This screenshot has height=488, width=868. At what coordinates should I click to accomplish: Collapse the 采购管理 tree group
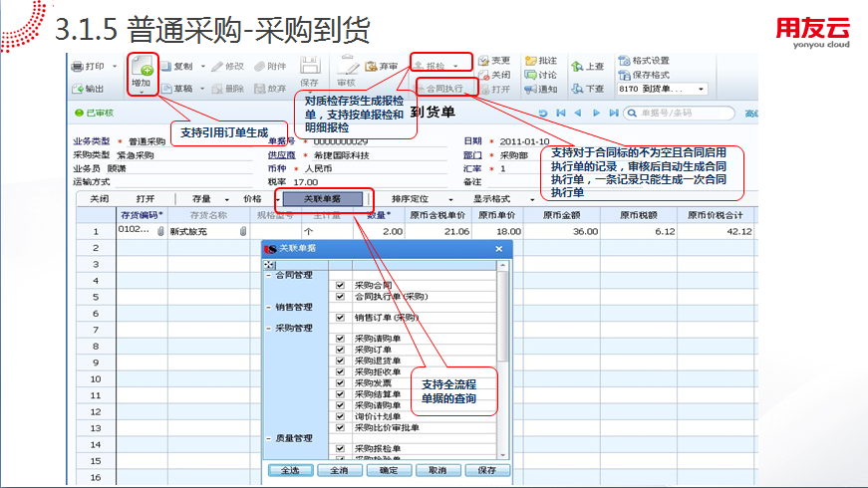click(x=269, y=328)
